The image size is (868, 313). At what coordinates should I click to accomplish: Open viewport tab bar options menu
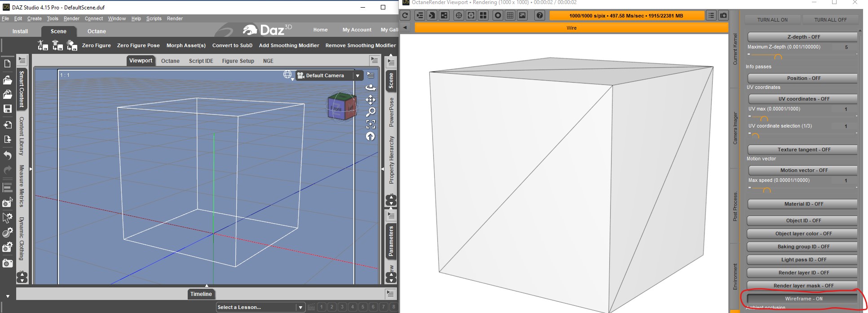tap(374, 60)
